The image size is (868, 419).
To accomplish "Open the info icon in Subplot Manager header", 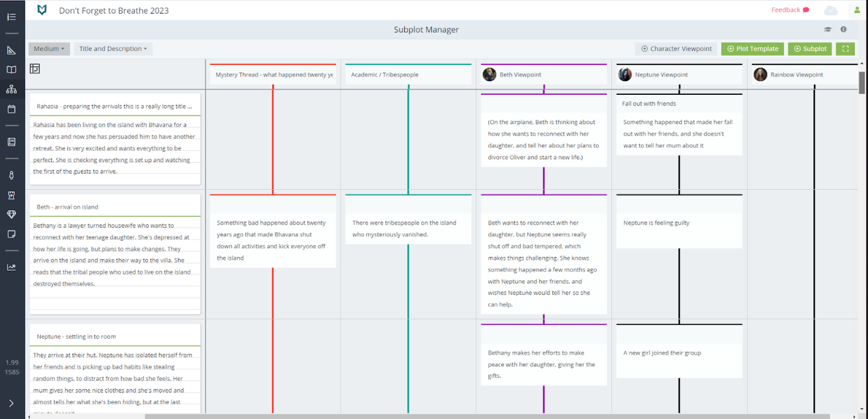I will click(x=843, y=29).
